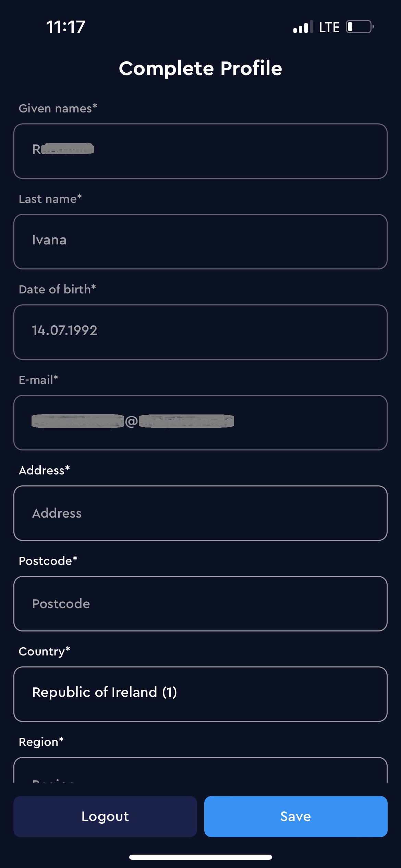Select the empty Postcode input field
401x868 pixels.
200,604
